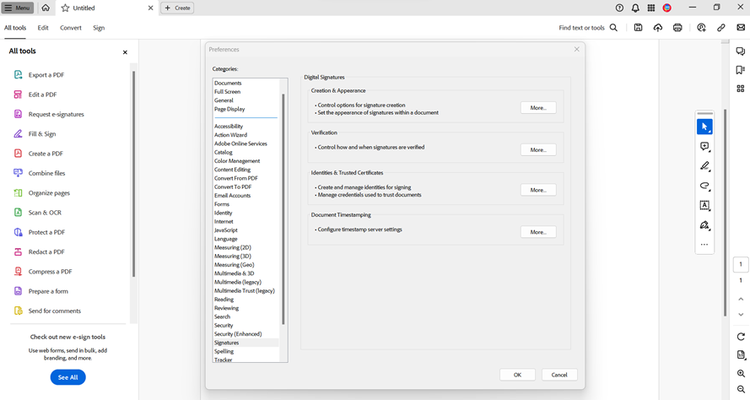Show more quick toolbar tools via the ellipsis
750x400 pixels.
click(705, 244)
